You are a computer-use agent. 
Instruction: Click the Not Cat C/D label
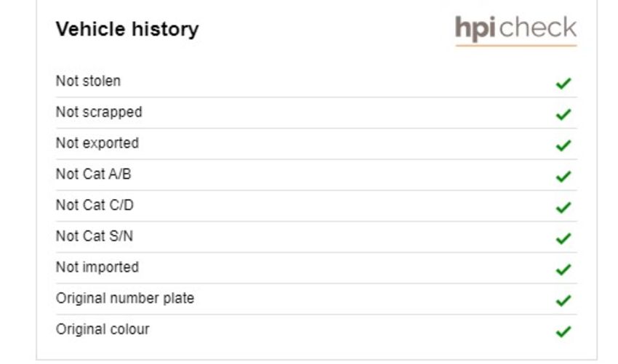[x=95, y=205]
